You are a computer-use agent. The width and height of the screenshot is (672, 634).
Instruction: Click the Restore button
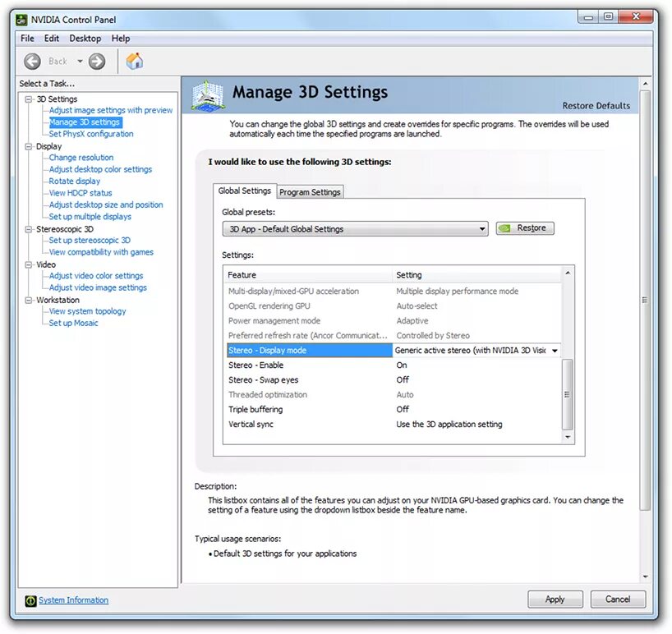pyautogui.click(x=525, y=228)
